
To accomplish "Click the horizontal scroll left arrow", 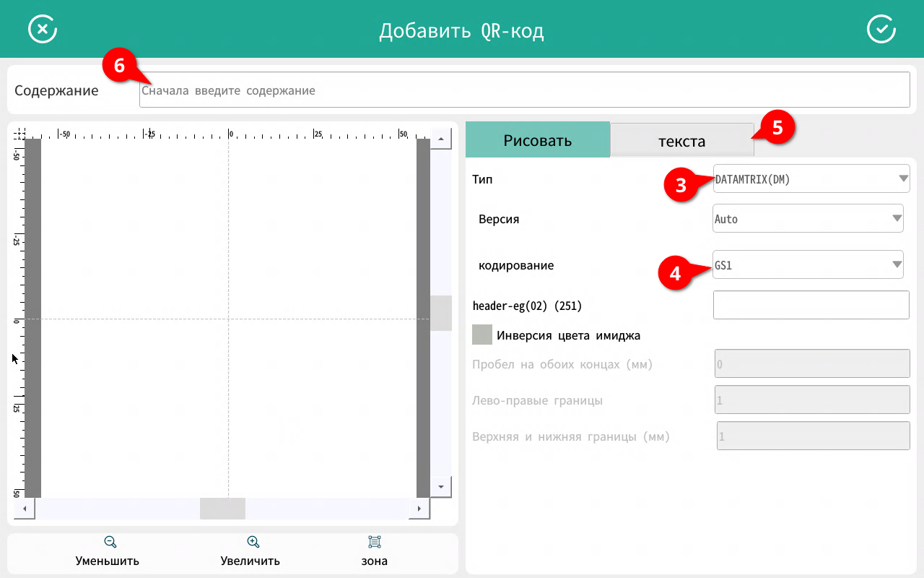I will 25,509.
